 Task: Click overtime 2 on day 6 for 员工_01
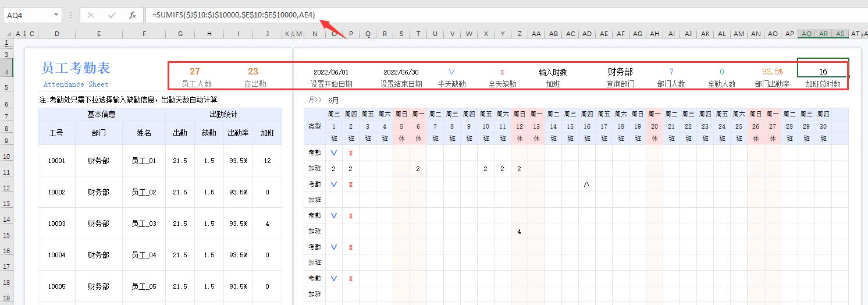coord(418,169)
